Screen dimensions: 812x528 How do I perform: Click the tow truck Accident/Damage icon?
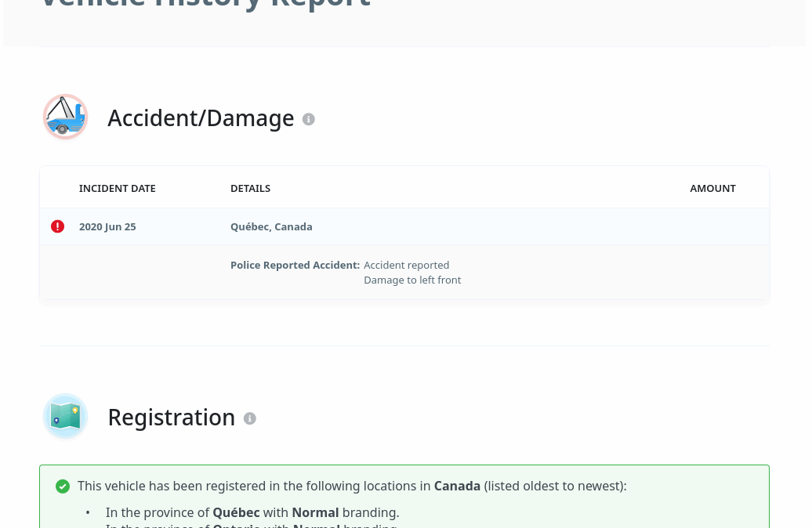click(65, 118)
